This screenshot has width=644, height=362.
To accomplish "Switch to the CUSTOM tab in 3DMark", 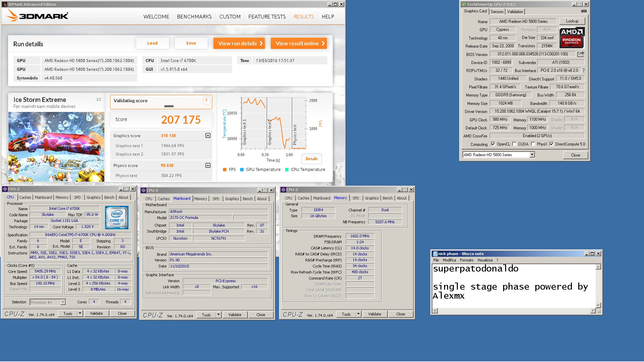I will tap(230, 16).
